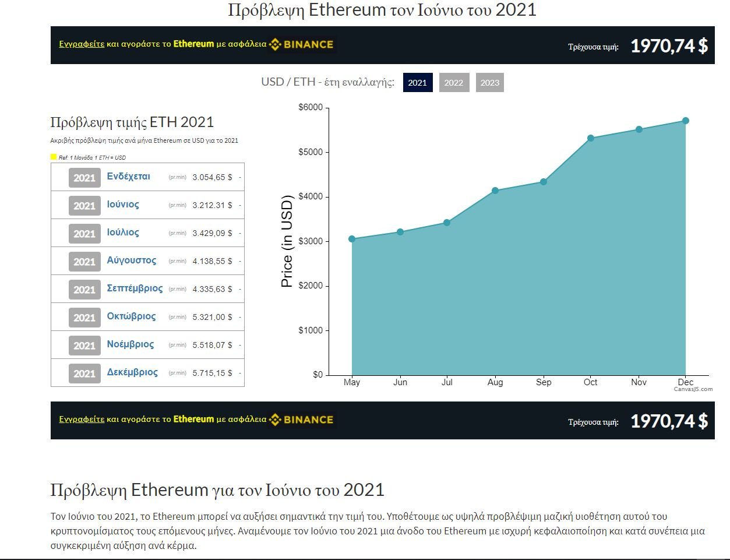Screen dimensions: 730x560
Task: Click the Ref. 1 Μονάδα 1 ETH = USD note
Action: coord(92,157)
